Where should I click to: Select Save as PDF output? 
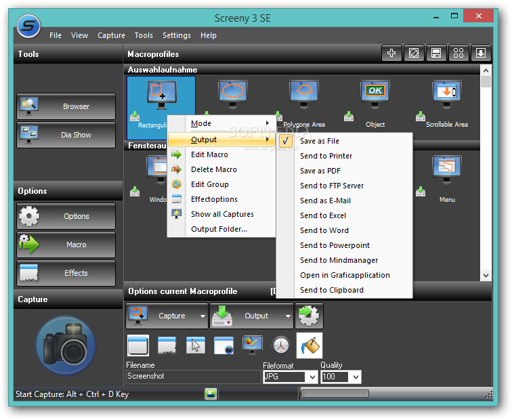pos(345,171)
